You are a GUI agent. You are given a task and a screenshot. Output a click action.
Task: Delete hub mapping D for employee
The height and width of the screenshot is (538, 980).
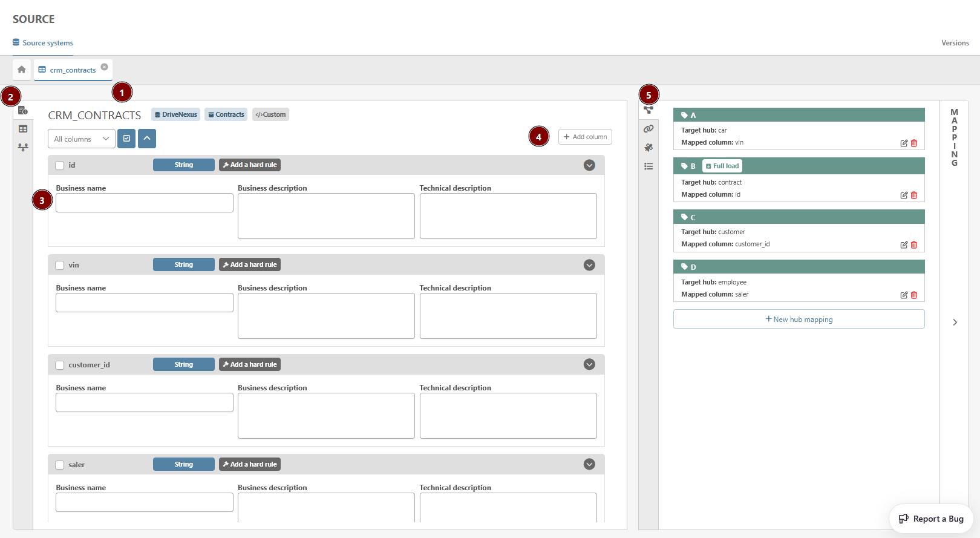(x=914, y=295)
